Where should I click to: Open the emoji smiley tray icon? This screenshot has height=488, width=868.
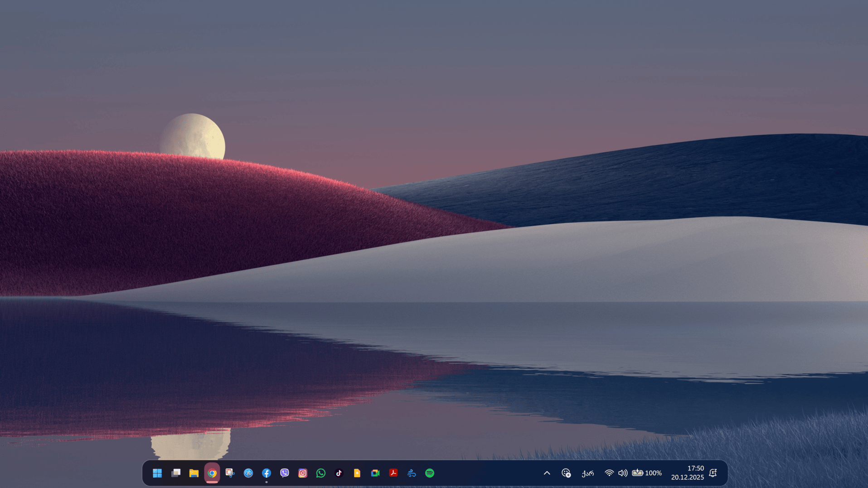click(566, 473)
